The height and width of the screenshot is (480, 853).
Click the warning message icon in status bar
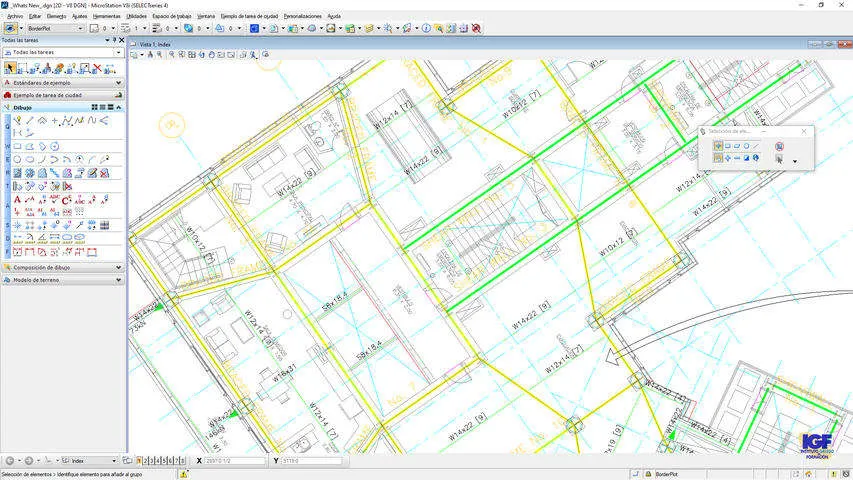[184, 474]
